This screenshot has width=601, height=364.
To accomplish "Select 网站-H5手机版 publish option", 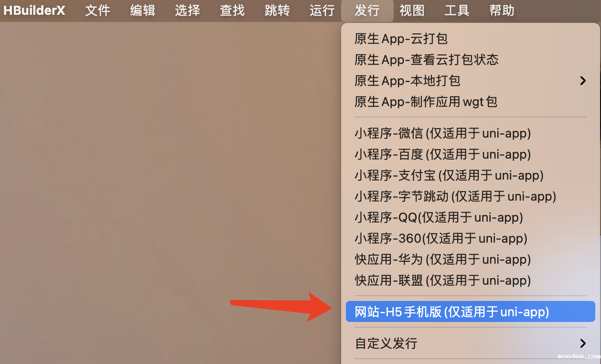I will pyautogui.click(x=471, y=311).
